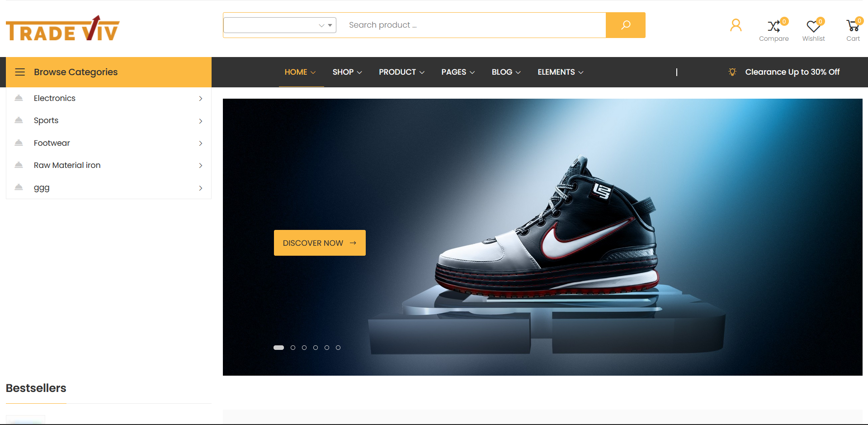Open the shopping Cart icon
The width and height of the screenshot is (868, 425).
tap(853, 30)
